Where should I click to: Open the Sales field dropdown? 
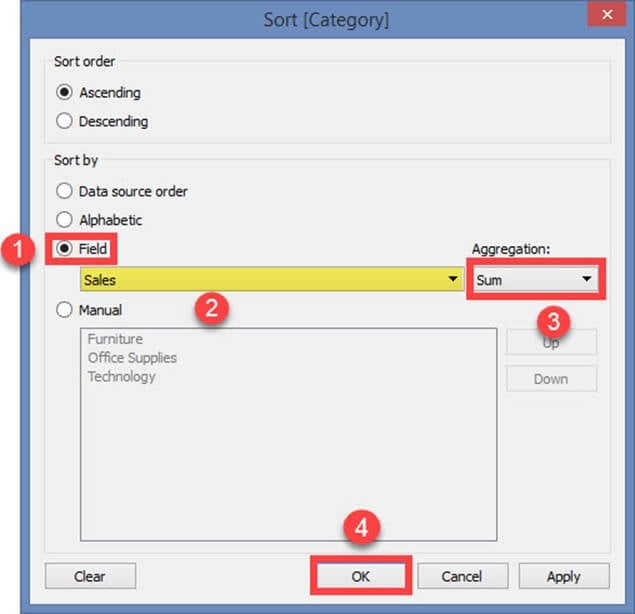270,281
